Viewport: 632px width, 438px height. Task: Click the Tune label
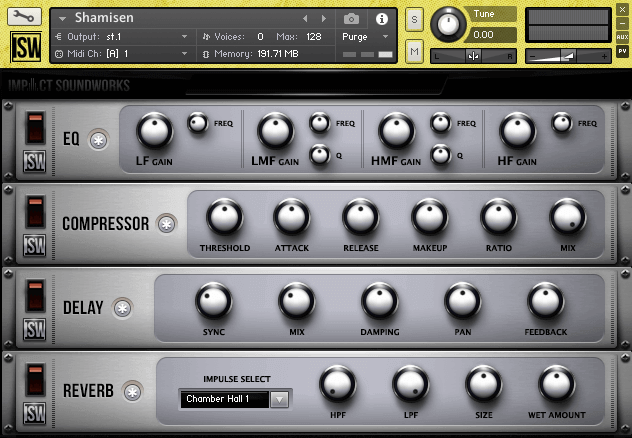click(484, 14)
